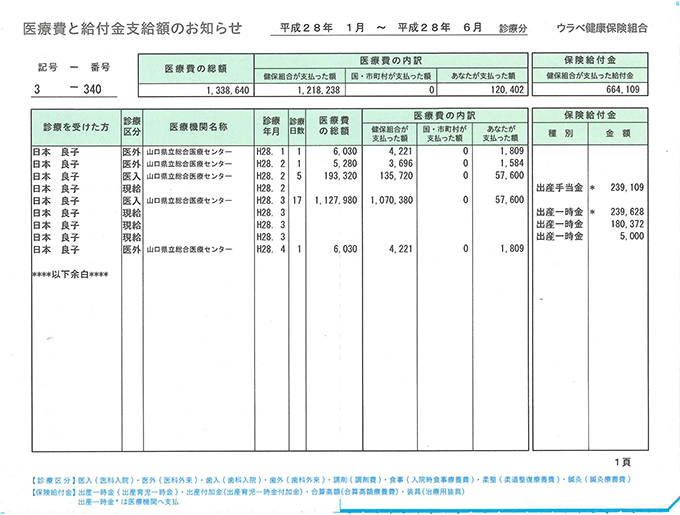Select the 【保険給付金】 legend label
Viewport: 680px width, 515px height.
pos(53,492)
